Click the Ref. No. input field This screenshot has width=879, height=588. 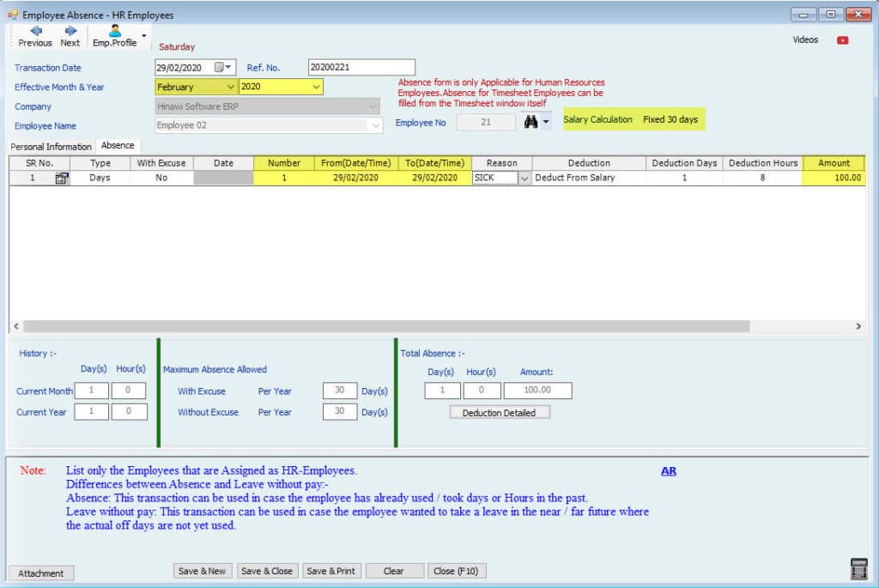[361, 67]
